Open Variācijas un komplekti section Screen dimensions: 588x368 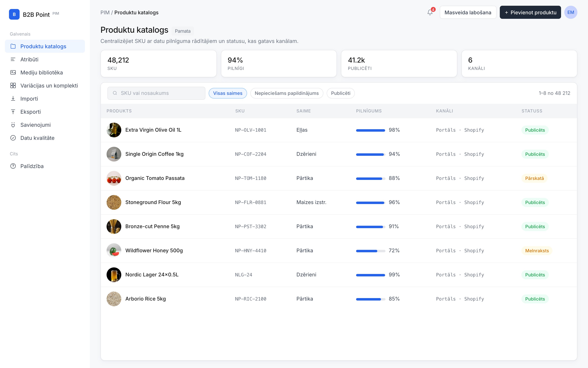click(45, 86)
